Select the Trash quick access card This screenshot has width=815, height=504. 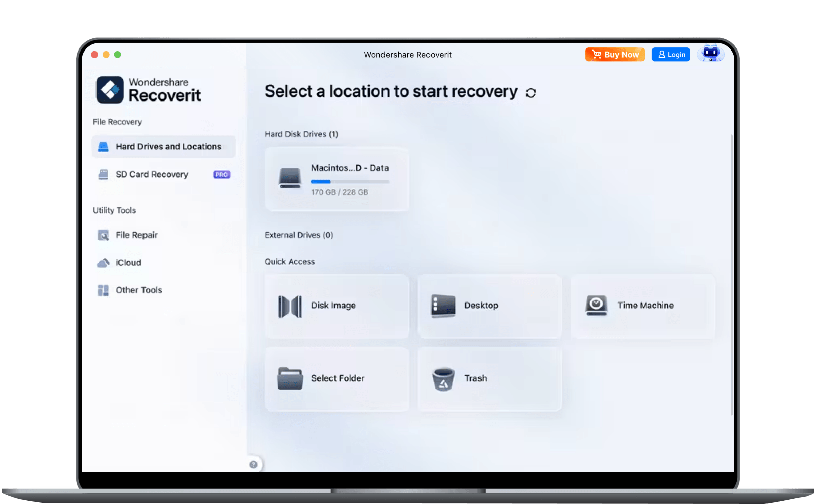click(490, 379)
